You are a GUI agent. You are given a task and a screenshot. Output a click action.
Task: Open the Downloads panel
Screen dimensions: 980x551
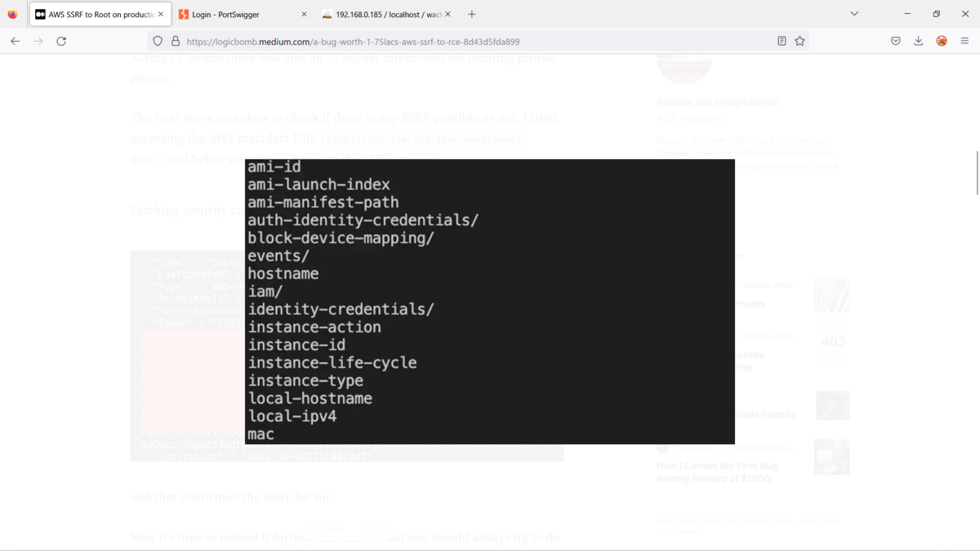click(919, 41)
